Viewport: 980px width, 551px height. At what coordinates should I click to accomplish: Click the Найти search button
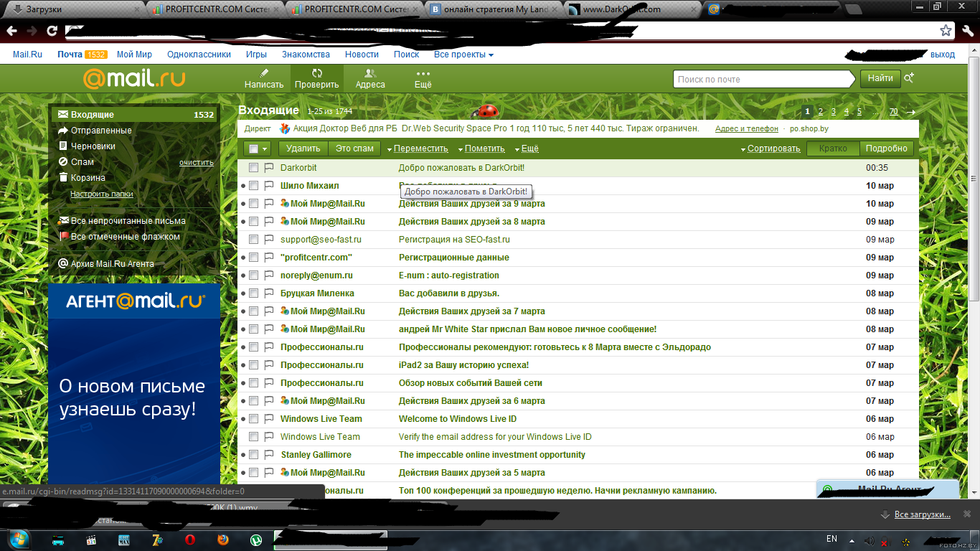[880, 78]
